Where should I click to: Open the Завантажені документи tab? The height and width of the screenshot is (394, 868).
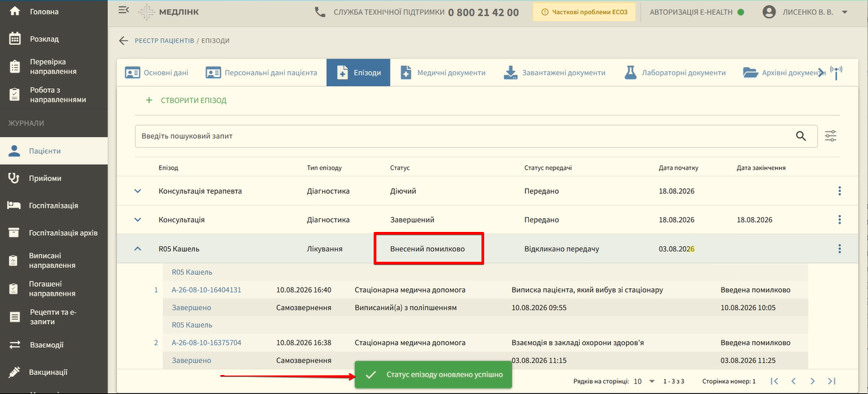point(555,73)
